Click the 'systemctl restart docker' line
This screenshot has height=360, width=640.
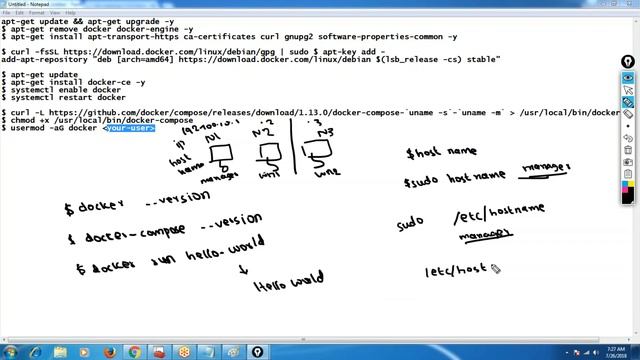point(63,98)
